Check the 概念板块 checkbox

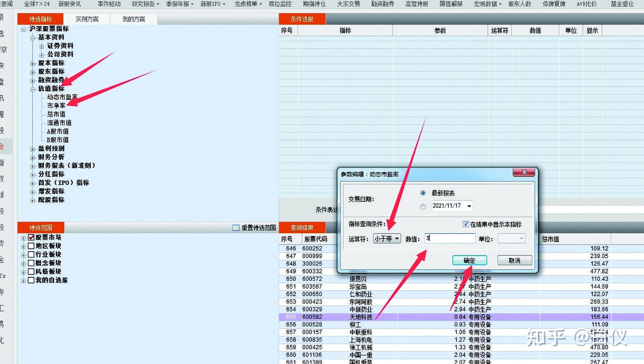click(x=31, y=263)
